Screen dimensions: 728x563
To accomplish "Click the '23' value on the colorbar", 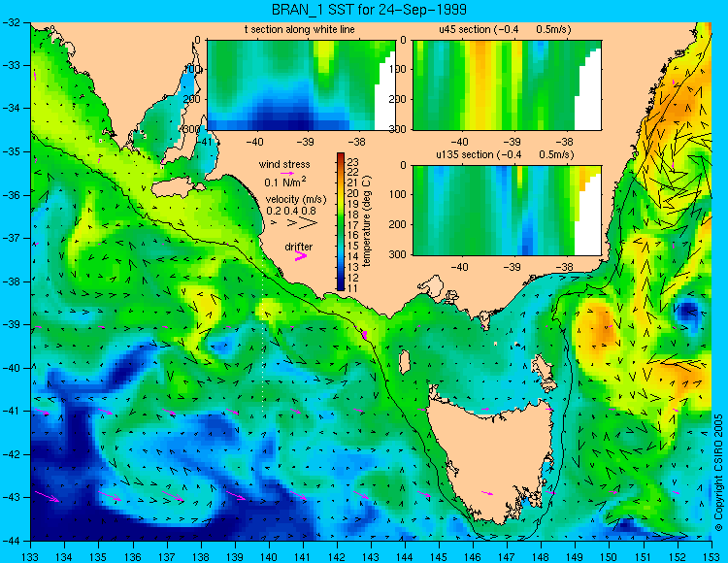I will [x=353, y=162].
